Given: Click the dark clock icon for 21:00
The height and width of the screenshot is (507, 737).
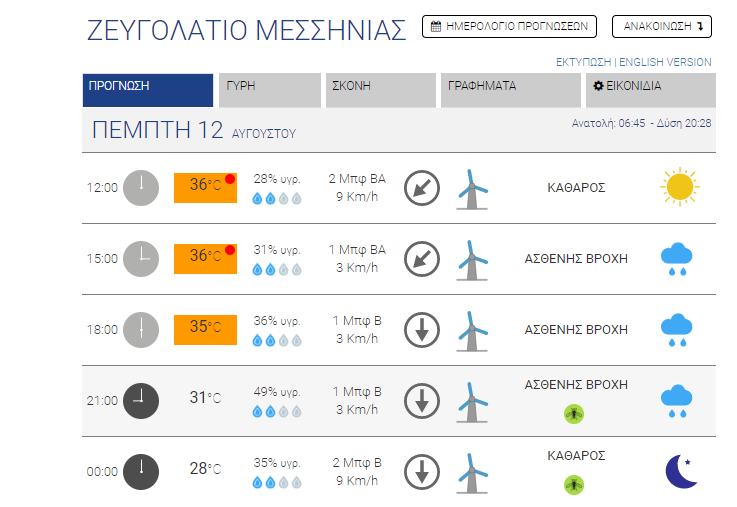Looking at the screenshot, I should (x=141, y=401).
